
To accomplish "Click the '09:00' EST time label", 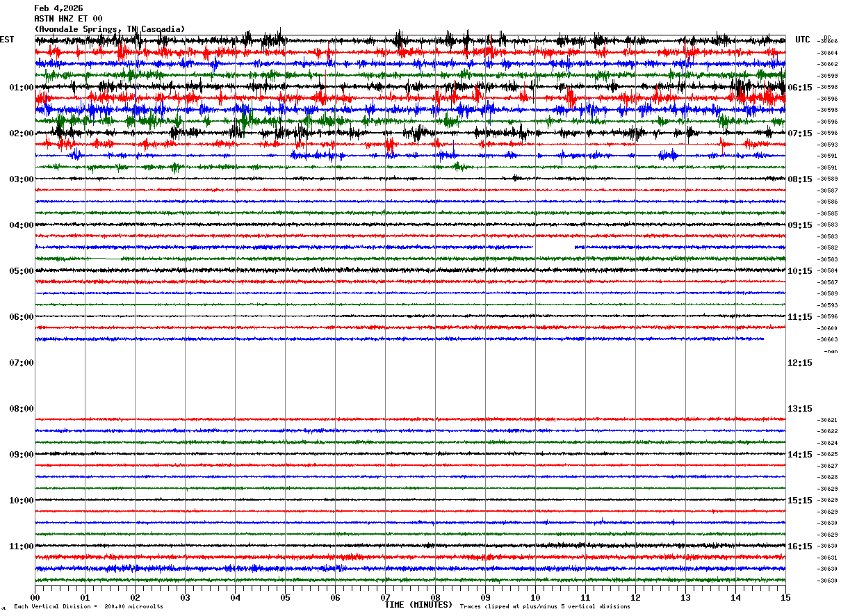I will point(22,455).
